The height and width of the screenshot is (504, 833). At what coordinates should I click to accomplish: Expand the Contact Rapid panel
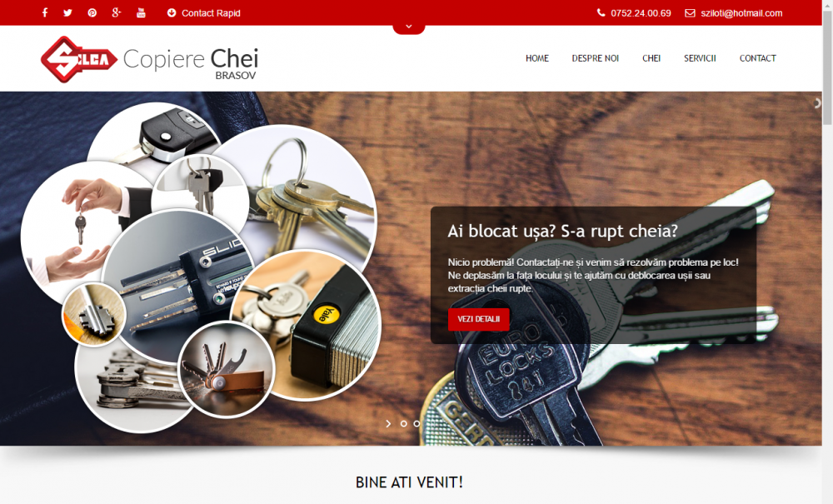(x=204, y=12)
